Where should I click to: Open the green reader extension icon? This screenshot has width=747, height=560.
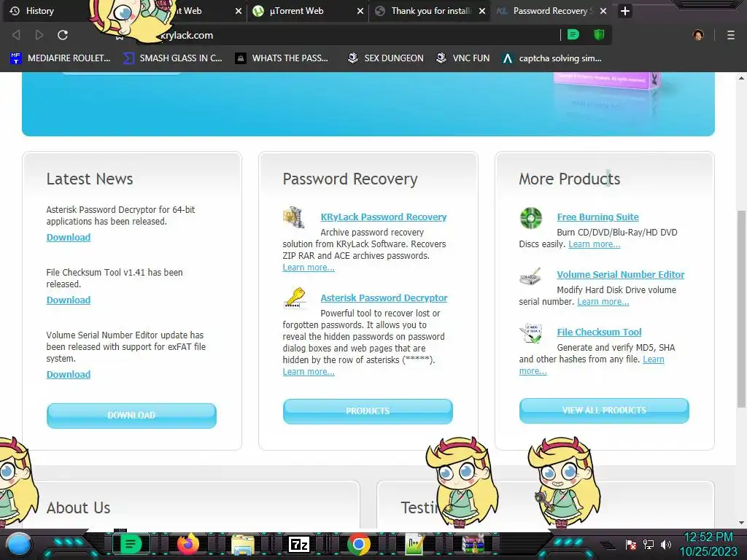coord(573,35)
